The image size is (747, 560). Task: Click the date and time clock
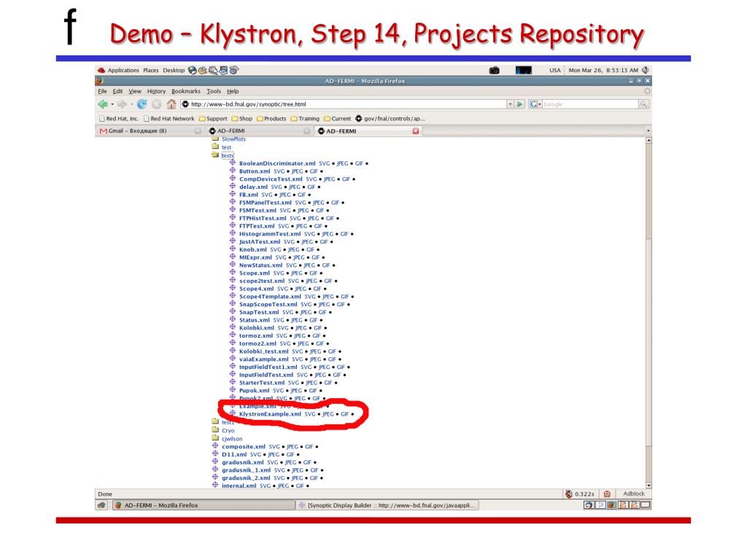pyautogui.click(x=603, y=70)
